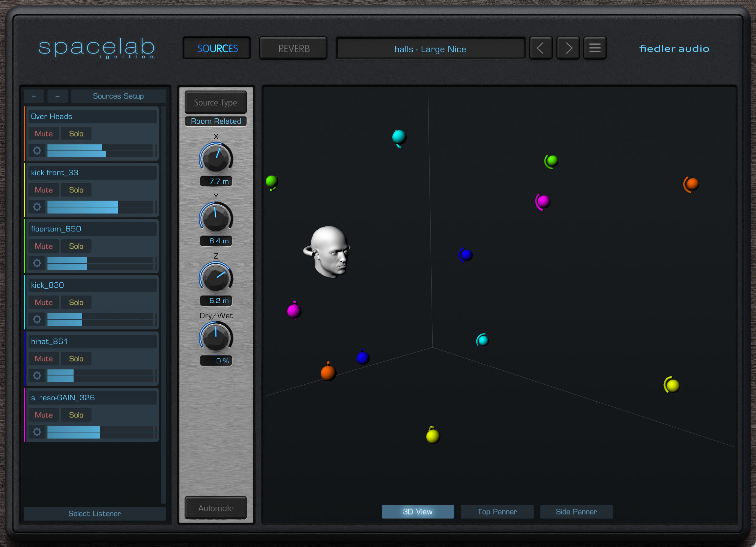The image size is (756, 547).
Task: Open gear settings for s. reso-GAIN_326
Action: 37,432
